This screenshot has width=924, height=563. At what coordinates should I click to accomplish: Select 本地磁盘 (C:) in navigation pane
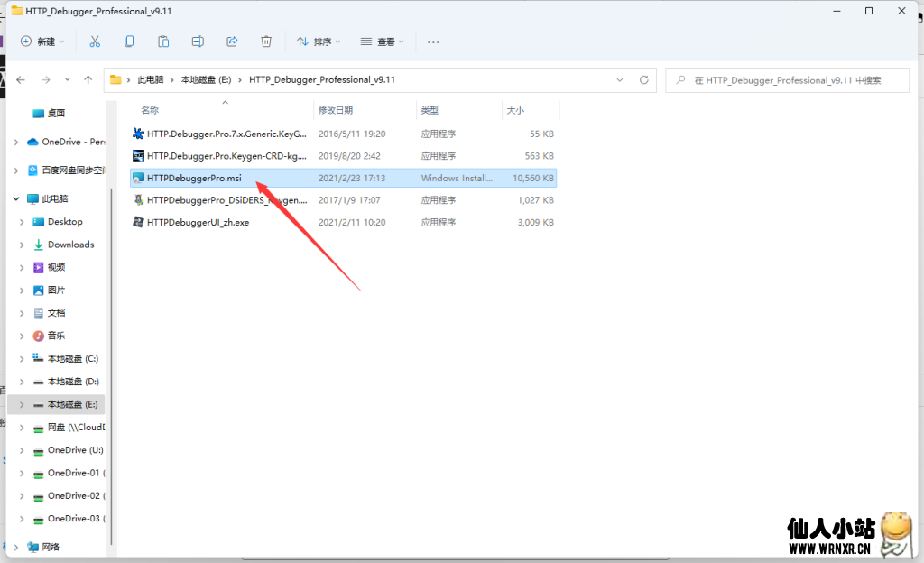click(x=72, y=359)
